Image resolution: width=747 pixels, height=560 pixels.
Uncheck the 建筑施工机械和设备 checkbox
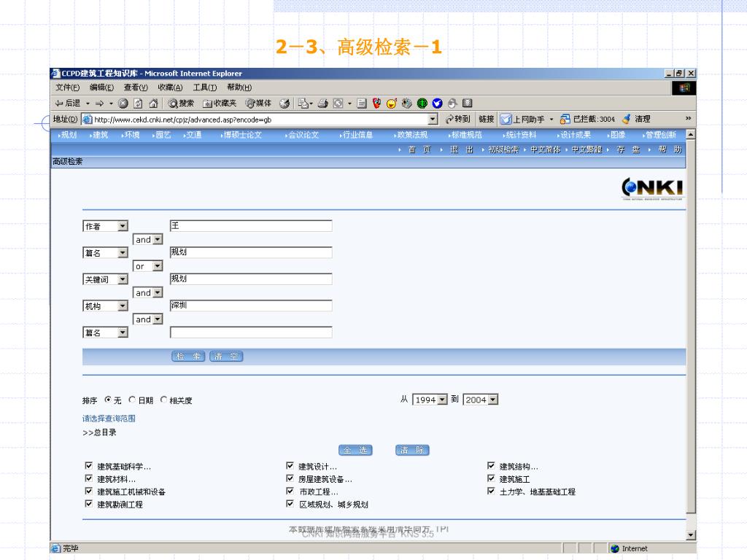point(88,491)
